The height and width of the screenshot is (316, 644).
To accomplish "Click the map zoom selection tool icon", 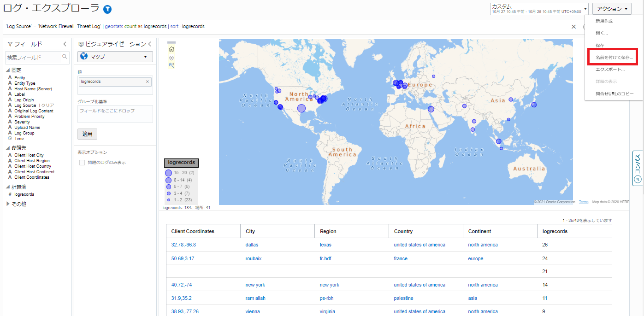I will (x=171, y=65).
